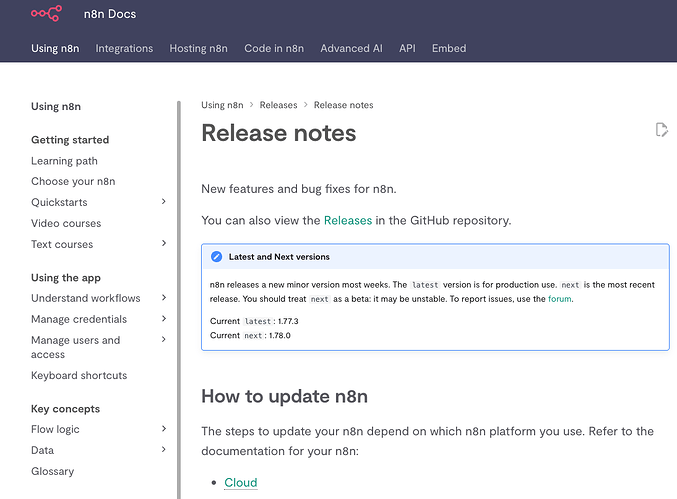The width and height of the screenshot is (677, 499).
Task: Switch to the Integrations tab
Action: click(124, 48)
